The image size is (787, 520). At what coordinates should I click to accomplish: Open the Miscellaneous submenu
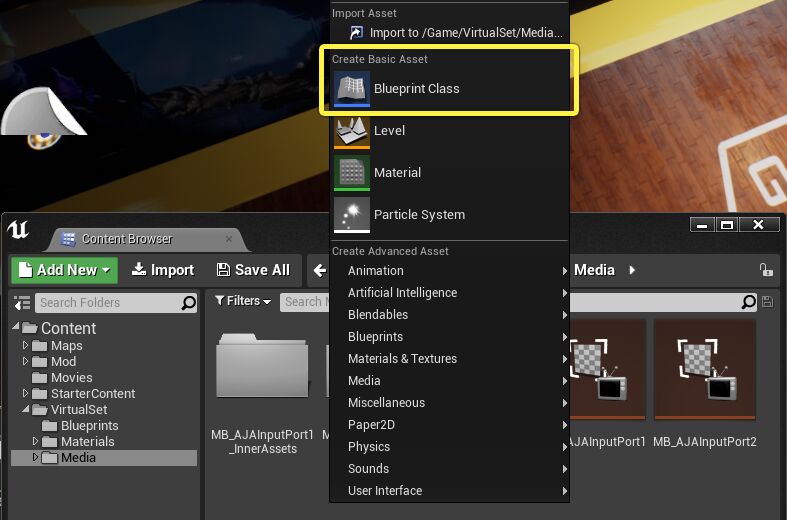[449, 403]
